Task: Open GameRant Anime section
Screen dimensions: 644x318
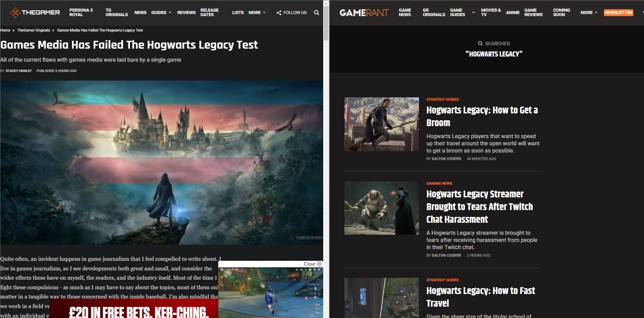Action: (513, 13)
